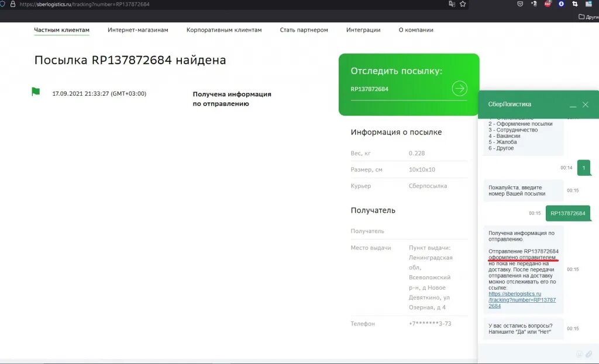Click the Вес, кг label
599x364 pixels.
[x=360, y=153]
